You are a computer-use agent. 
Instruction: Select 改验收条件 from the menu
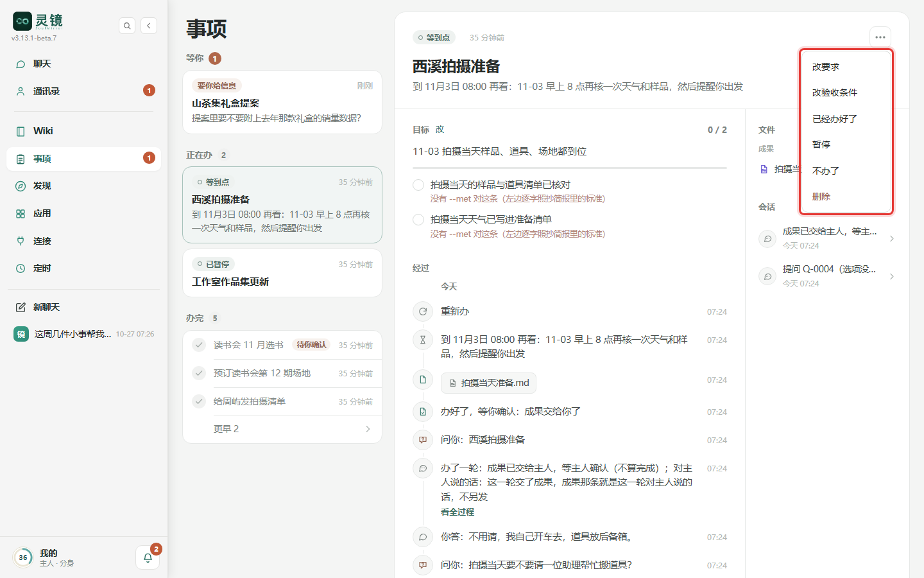click(x=846, y=92)
